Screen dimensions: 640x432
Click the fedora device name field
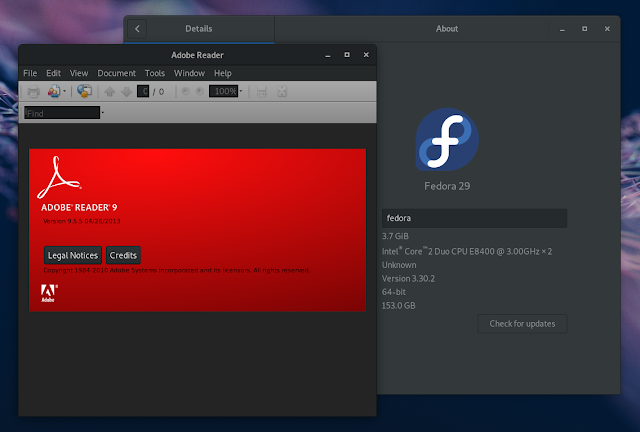474,218
